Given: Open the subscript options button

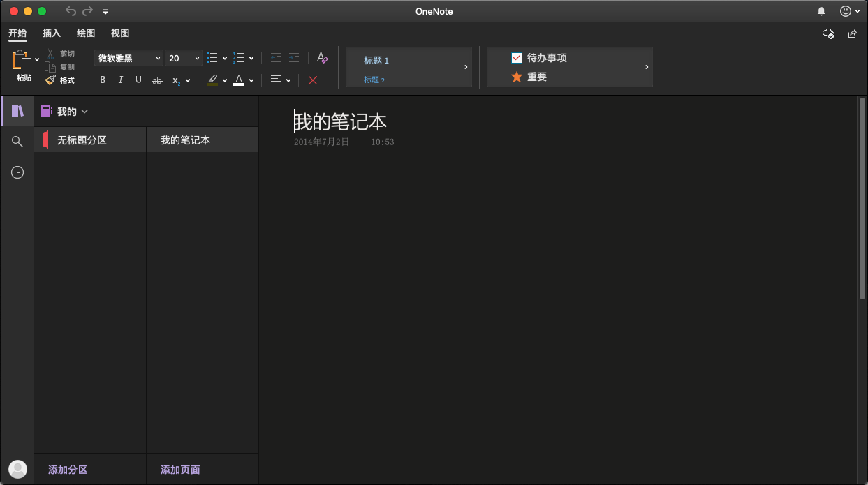Looking at the screenshot, I should click(177, 80).
